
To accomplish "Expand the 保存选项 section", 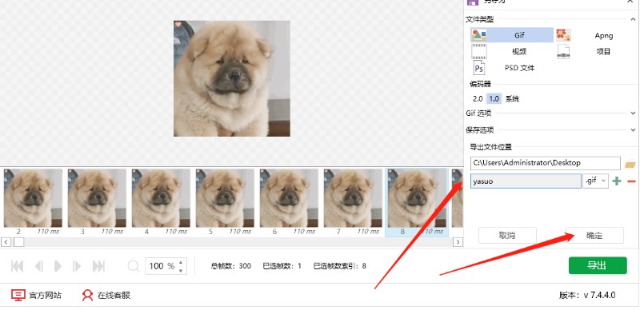I will tap(633, 130).
